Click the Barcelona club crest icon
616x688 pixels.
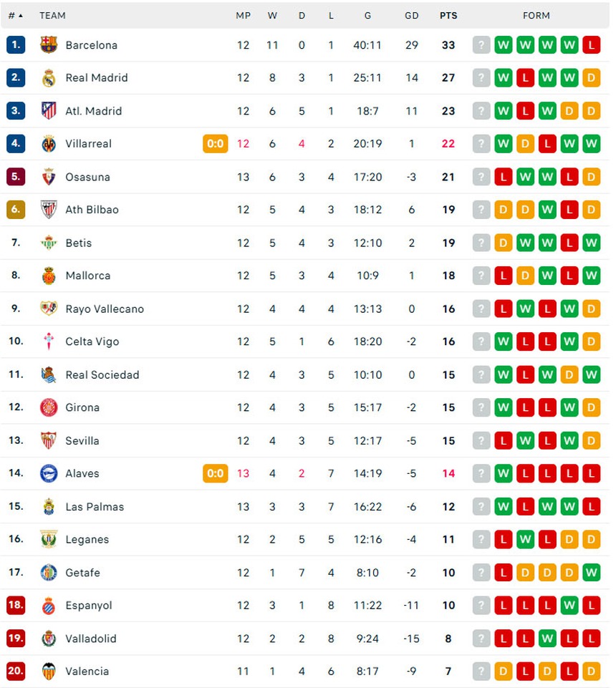pyautogui.click(x=49, y=45)
